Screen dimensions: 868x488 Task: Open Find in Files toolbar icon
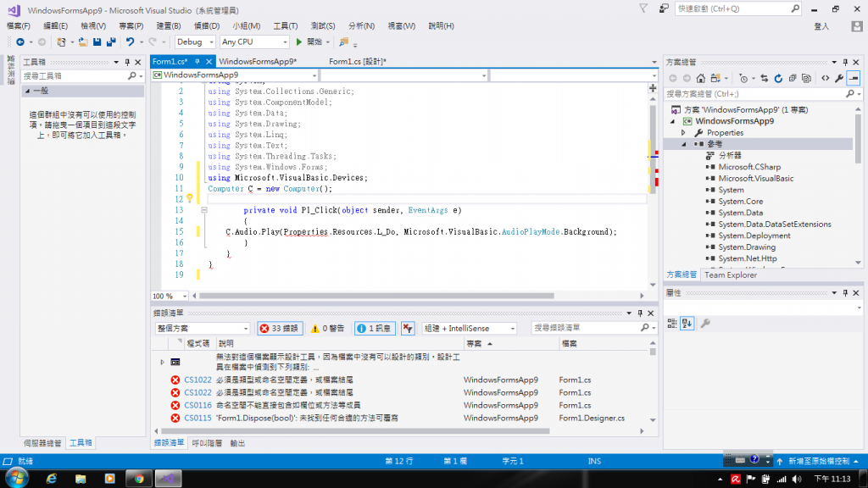[344, 42]
